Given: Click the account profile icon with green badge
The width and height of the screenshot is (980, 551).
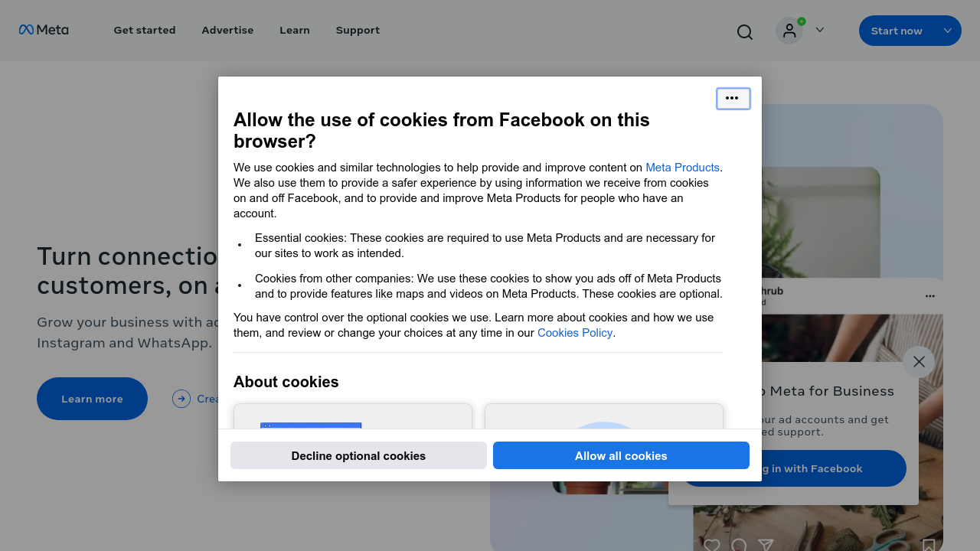Looking at the screenshot, I should [789, 30].
